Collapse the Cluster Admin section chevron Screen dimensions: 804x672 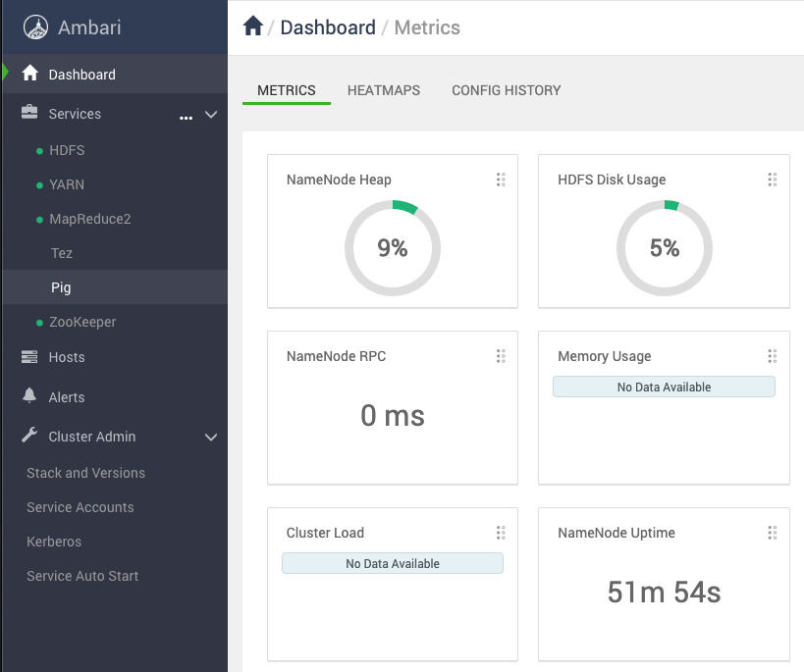[211, 438]
